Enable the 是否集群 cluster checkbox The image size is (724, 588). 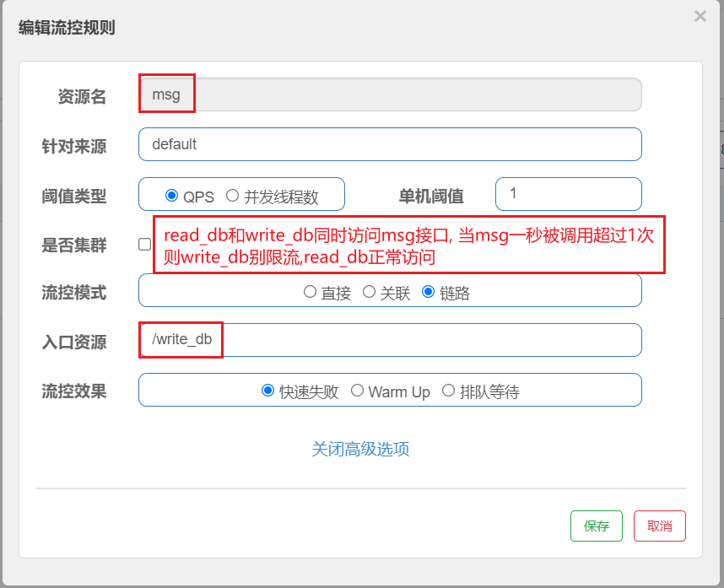[x=146, y=243]
